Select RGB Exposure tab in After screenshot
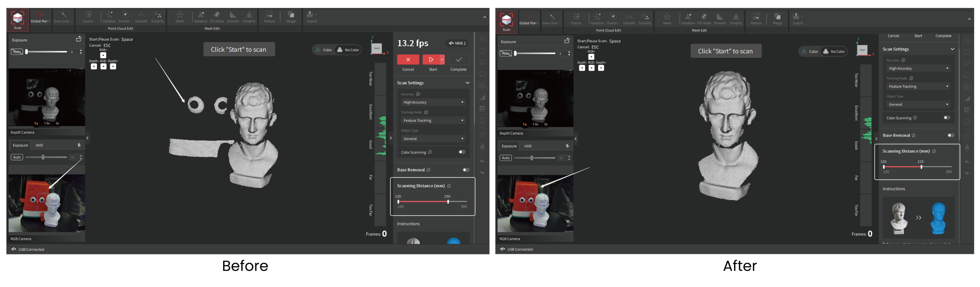 [509, 146]
